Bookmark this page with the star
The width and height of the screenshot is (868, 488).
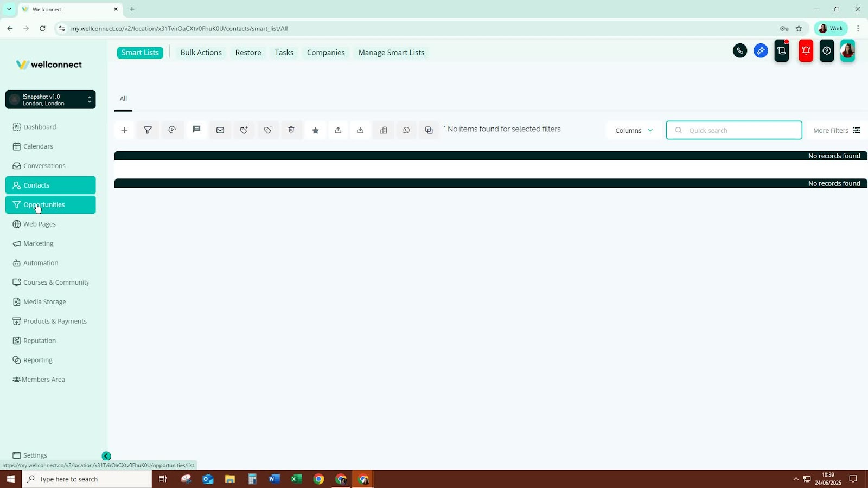799,29
